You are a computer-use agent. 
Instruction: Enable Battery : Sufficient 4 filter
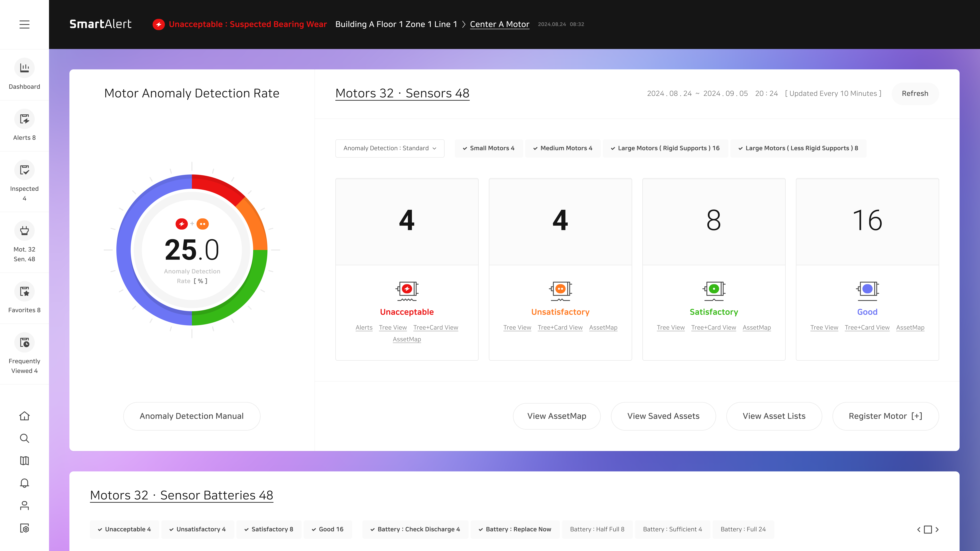point(673,529)
